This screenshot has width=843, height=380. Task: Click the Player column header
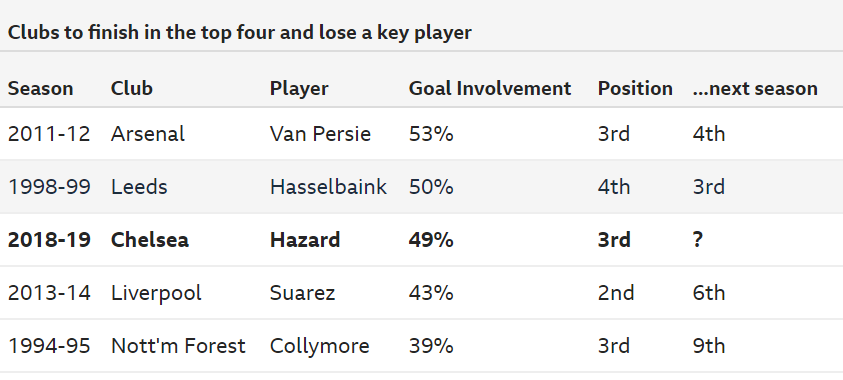click(299, 89)
